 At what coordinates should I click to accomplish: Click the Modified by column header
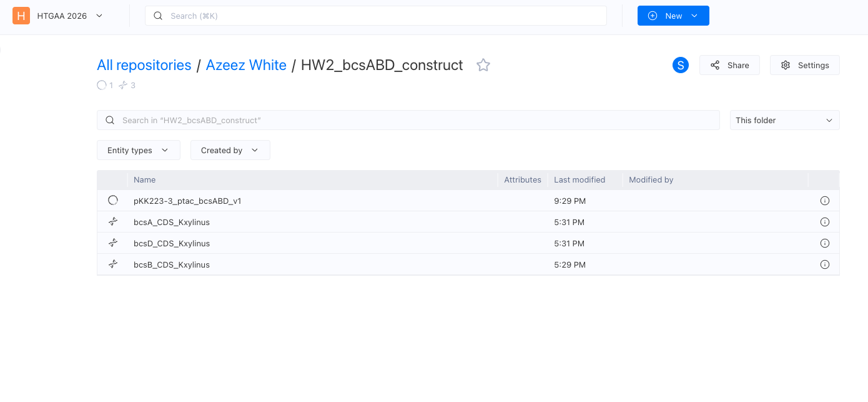[x=651, y=179]
